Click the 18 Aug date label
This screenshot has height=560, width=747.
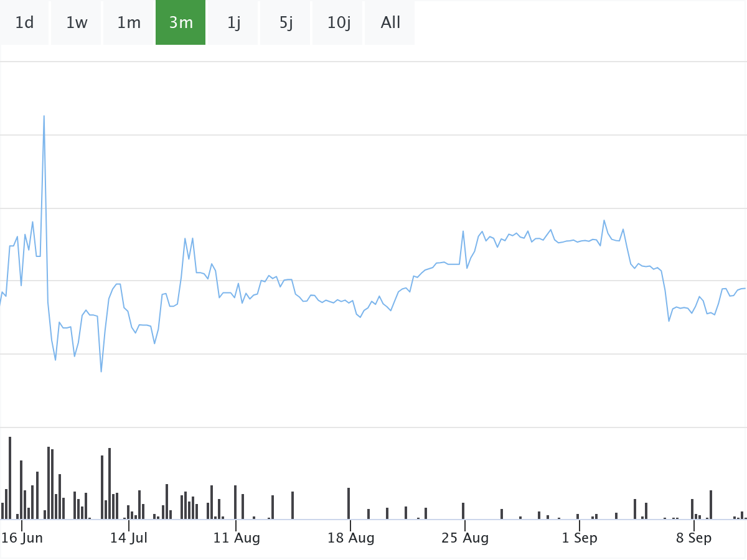(351, 538)
